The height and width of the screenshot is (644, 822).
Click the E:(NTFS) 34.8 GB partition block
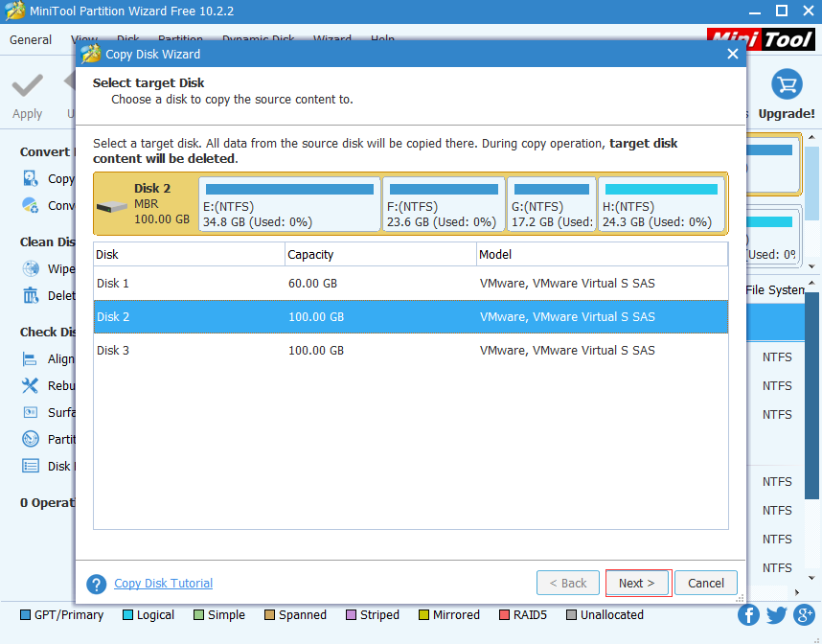pos(289,204)
